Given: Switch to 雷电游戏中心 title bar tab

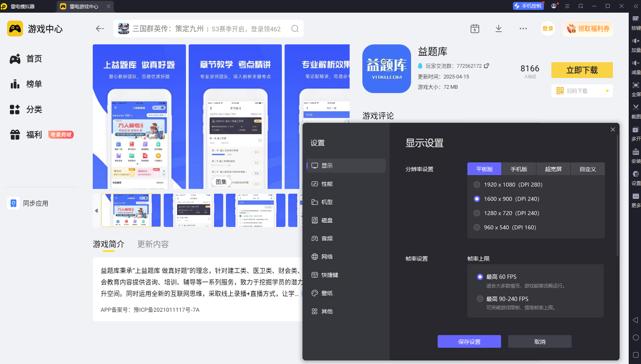Looking at the screenshot, I should 84,6.
